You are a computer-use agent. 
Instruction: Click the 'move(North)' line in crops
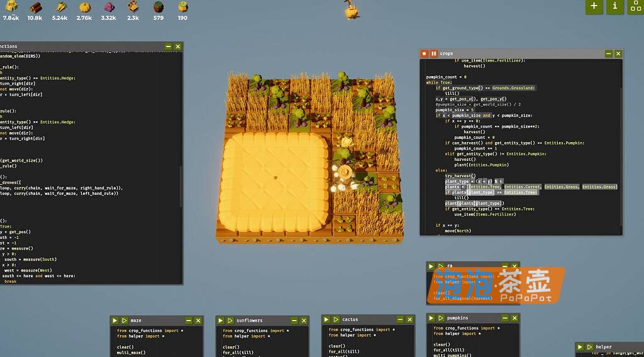[458, 231]
